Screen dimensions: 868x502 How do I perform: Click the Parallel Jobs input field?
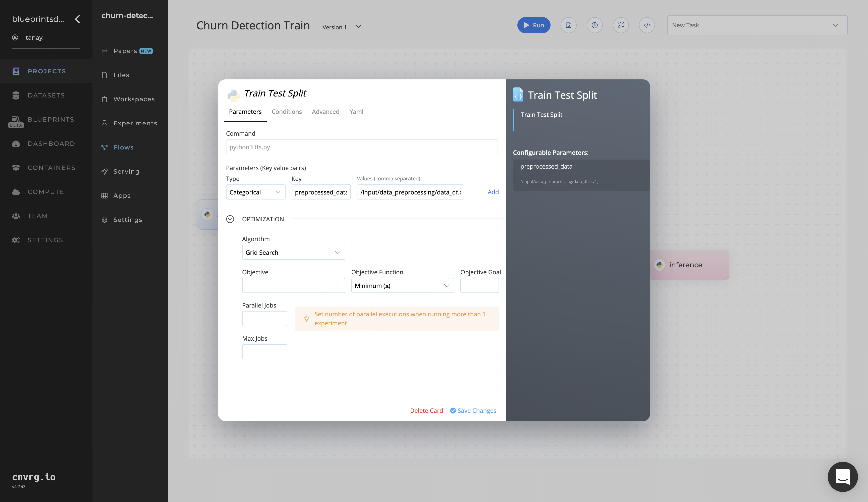(265, 318)
